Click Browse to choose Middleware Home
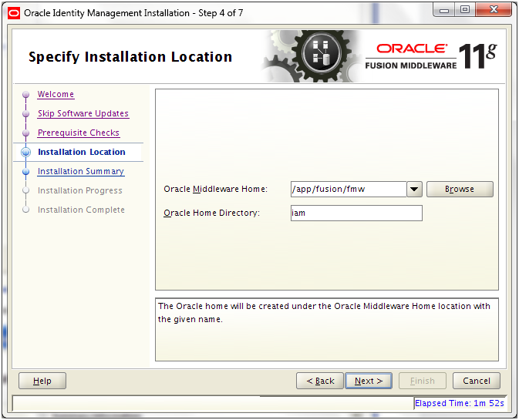The width and height of the screenshot is (519, 420). [x=460, y=189]
